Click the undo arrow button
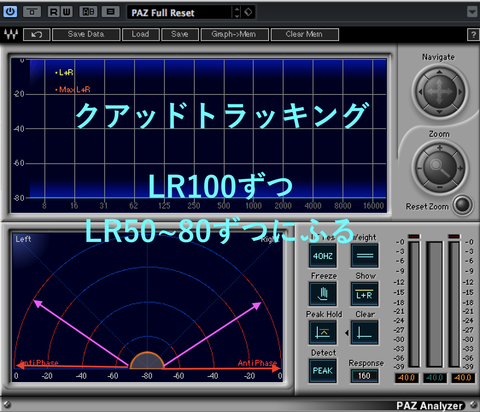Screen dimensions: 480x412 coord(36,34)
